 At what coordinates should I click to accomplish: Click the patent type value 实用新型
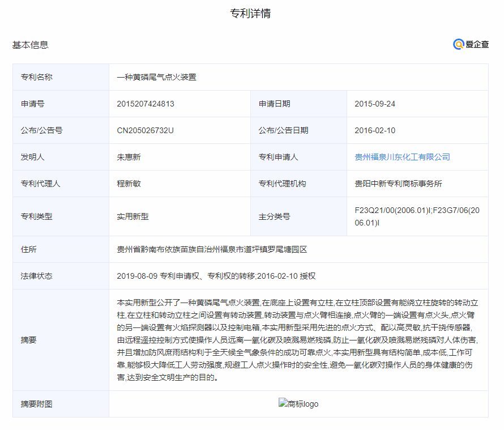coord(133,216)
